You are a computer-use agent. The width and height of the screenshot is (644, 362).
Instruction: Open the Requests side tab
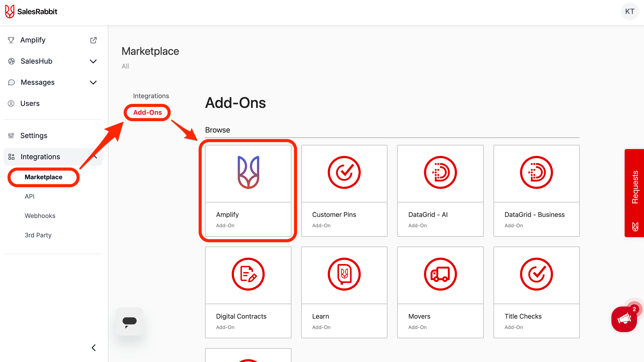[634, 193]
